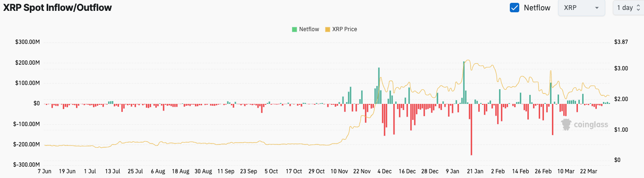Click the 23 Sep date label
Image resolution: width=644 pixels, height=178 pixels.
point(249,171)
